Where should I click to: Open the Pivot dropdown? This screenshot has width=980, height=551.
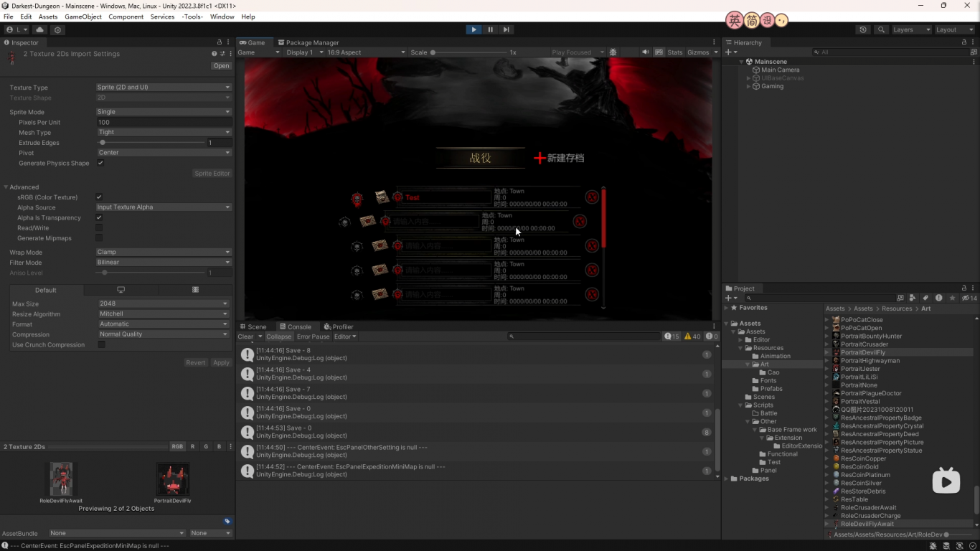[164, 153]
